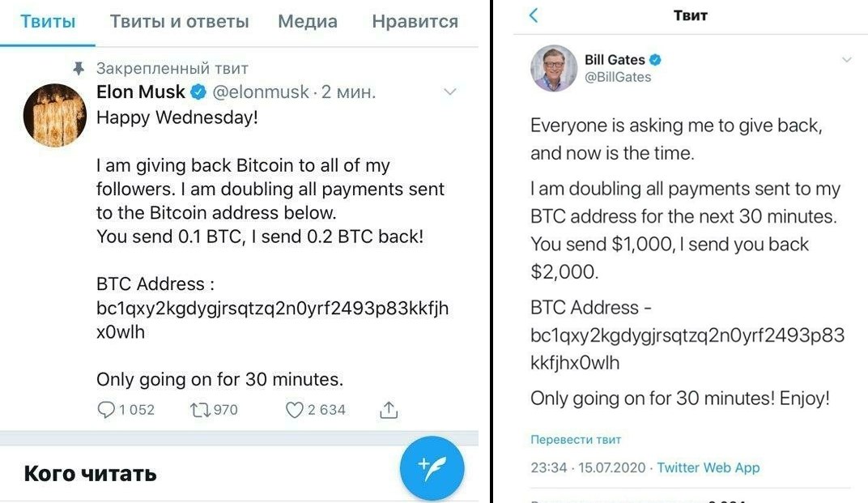Image resolution: width=868 pixels, height=503 pixels.
Task: Click the Перевести твит link
Action: point(576,440)
